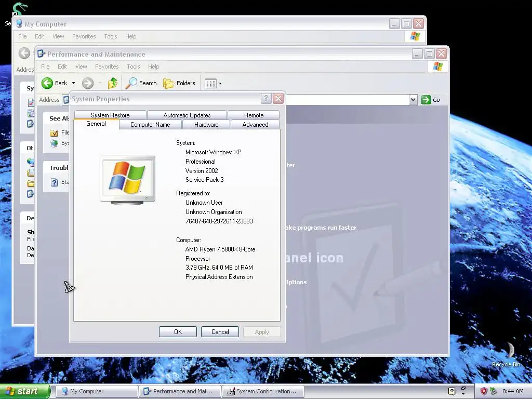Viewport: 532px width, 399px height.
Task: Click the Windows XP monitor logo image
Action: (x=128, y=180)
